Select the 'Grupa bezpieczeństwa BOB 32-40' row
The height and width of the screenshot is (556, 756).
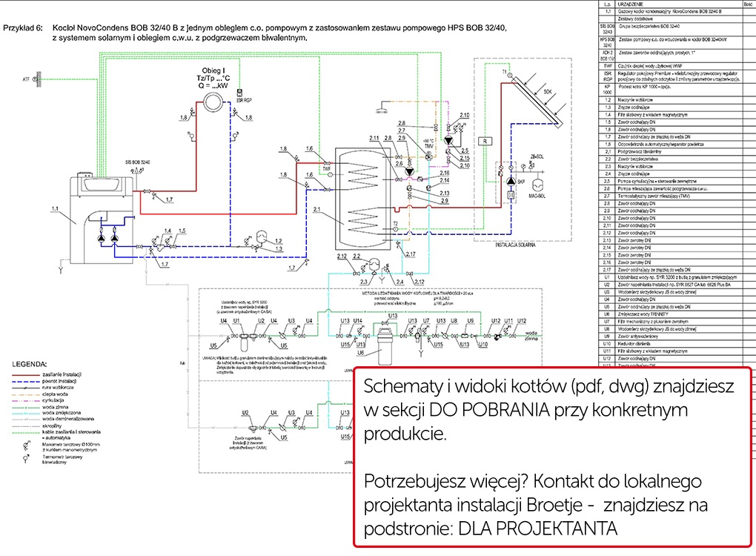click(676, 28)
